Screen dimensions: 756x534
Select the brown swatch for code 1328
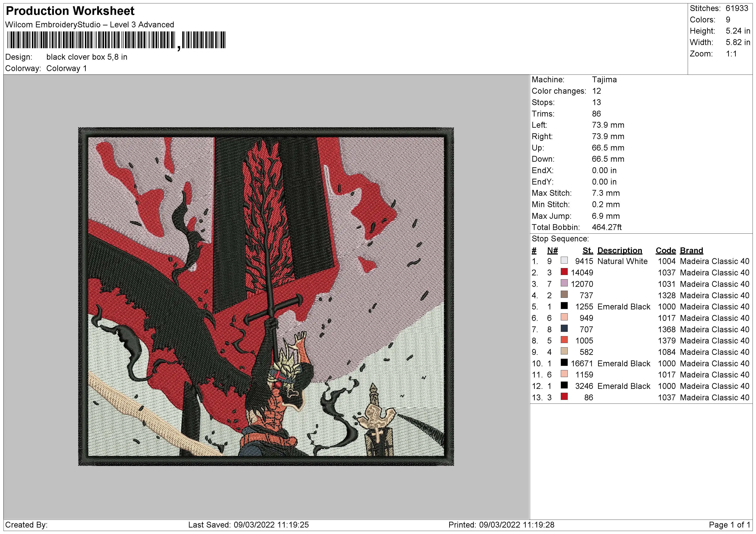[564, 295]
